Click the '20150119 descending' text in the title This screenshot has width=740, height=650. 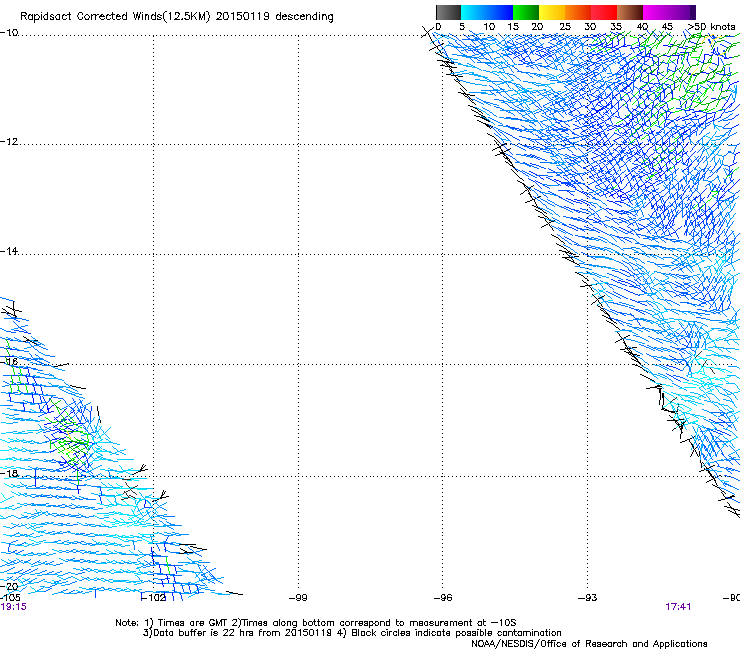275,17
